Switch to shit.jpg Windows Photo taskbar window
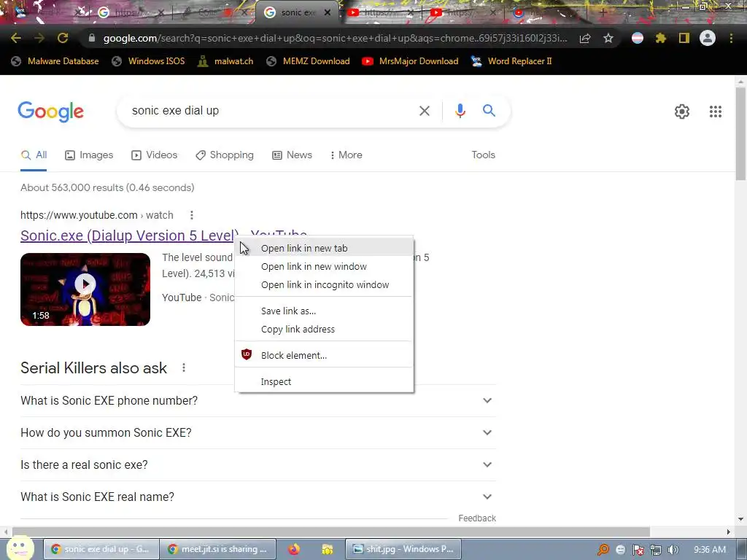747x560 pixels. 403,549
